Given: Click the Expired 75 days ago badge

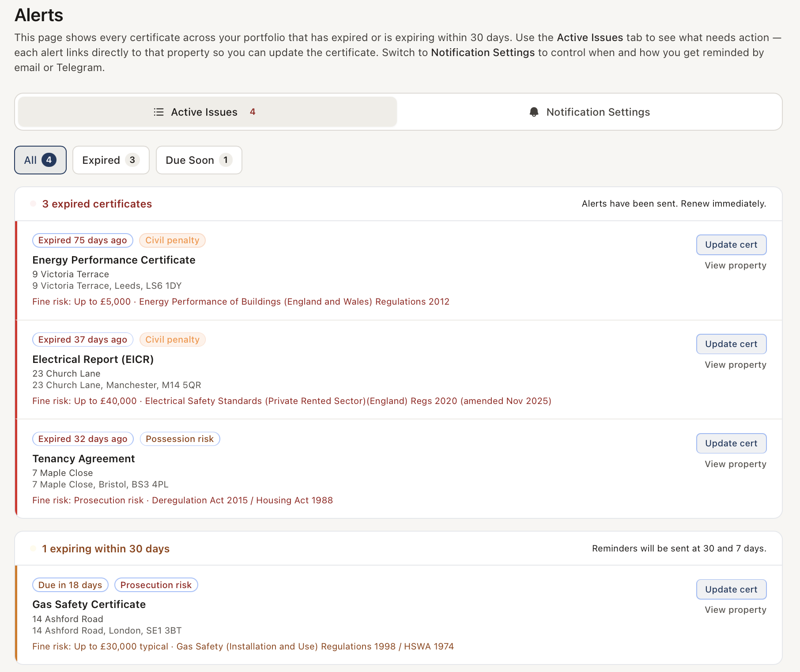Looking at the screenshot, I should click(82, 240).
